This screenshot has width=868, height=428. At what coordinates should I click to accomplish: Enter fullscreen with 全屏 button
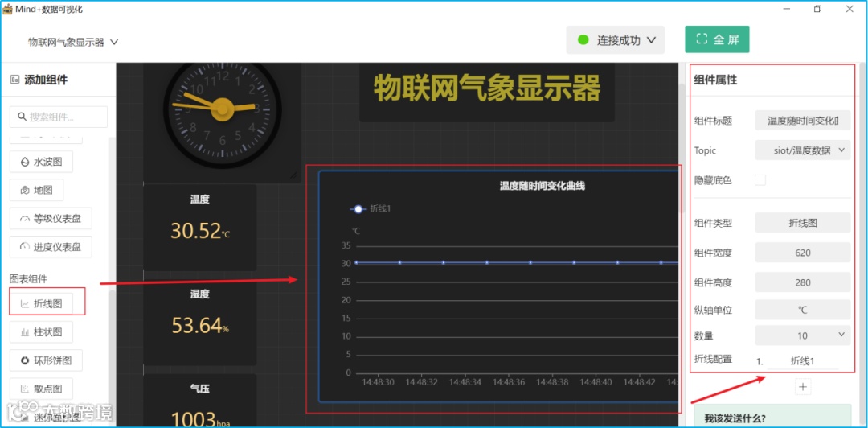(x=717, y=39)
